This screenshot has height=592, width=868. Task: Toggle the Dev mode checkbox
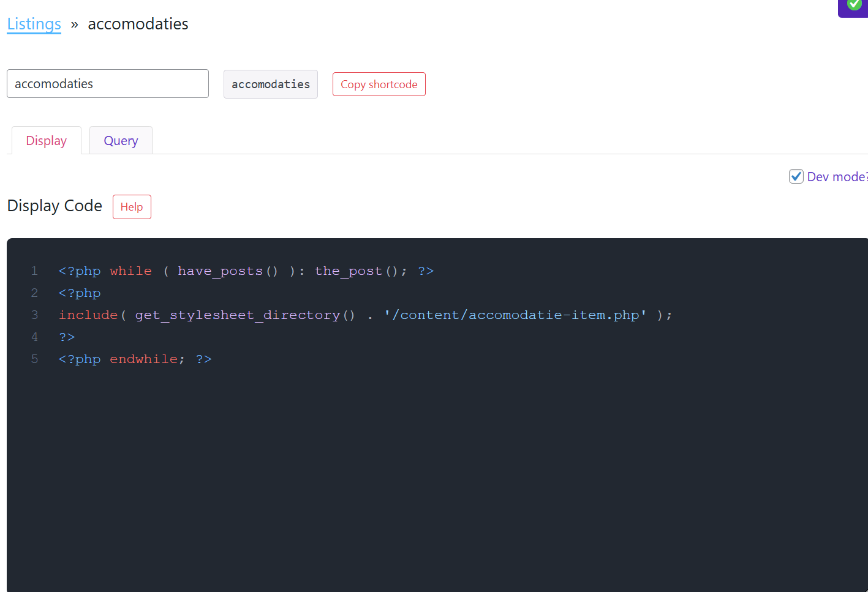pos(796,177)
